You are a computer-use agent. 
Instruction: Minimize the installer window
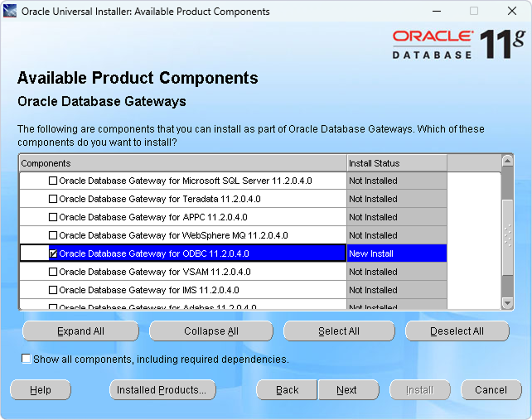[x=437, y=12]
